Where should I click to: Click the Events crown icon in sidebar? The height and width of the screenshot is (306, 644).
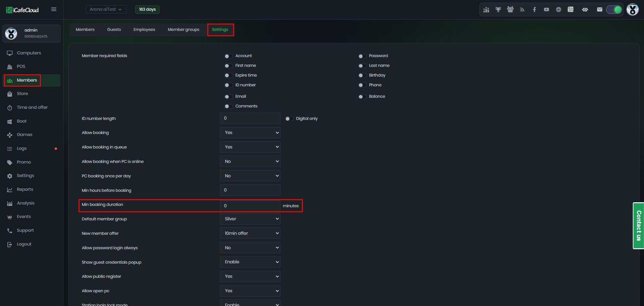[x=10, y=217]
